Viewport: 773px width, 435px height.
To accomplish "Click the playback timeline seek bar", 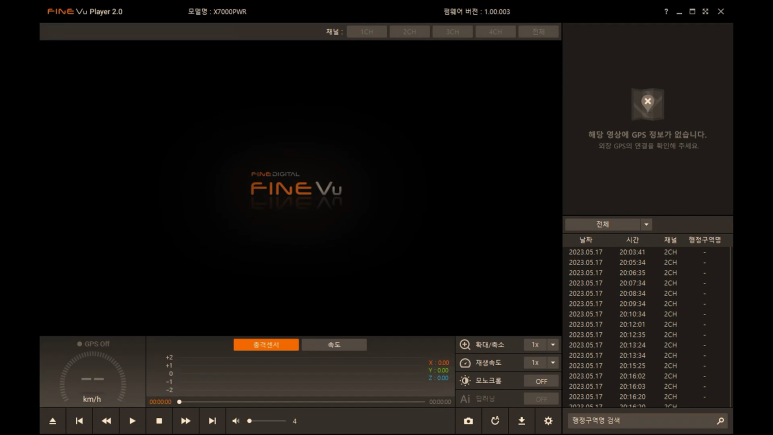I will (x=302, y=402).
